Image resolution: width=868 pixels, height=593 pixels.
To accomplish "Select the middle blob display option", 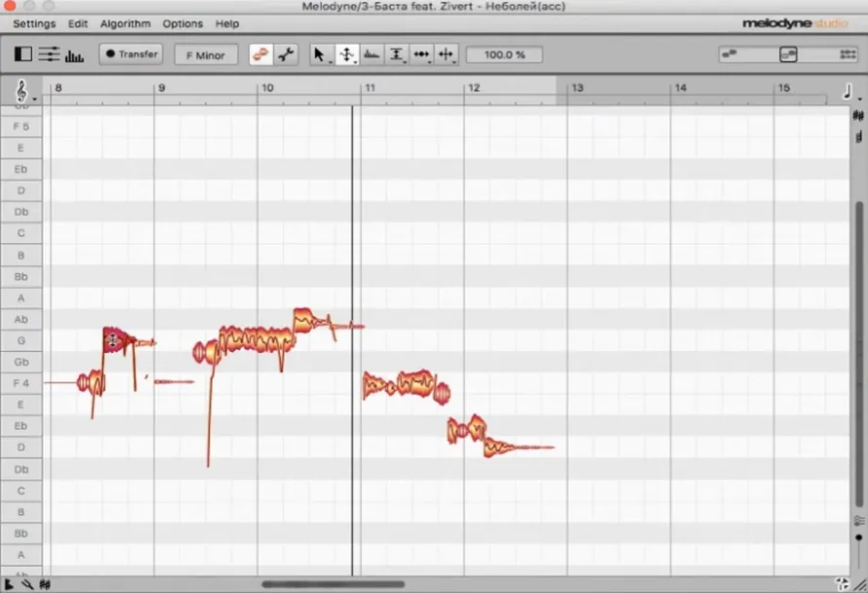I will (788, 55).
